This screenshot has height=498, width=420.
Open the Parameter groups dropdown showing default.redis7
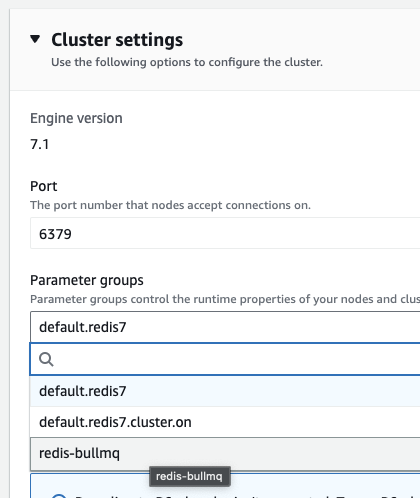(225, 327)
